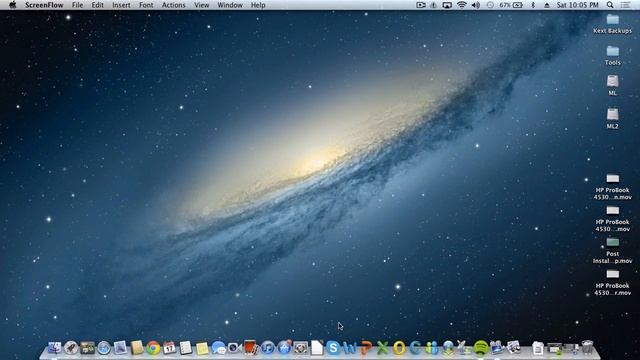Select Post Instal...p.mov desktop file
This screenshot has height=360, width=640.
pos(612,251)
